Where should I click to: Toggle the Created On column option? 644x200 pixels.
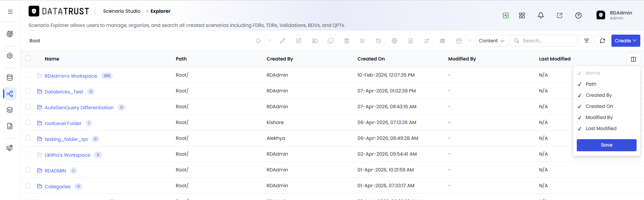[x=606, y=106]
